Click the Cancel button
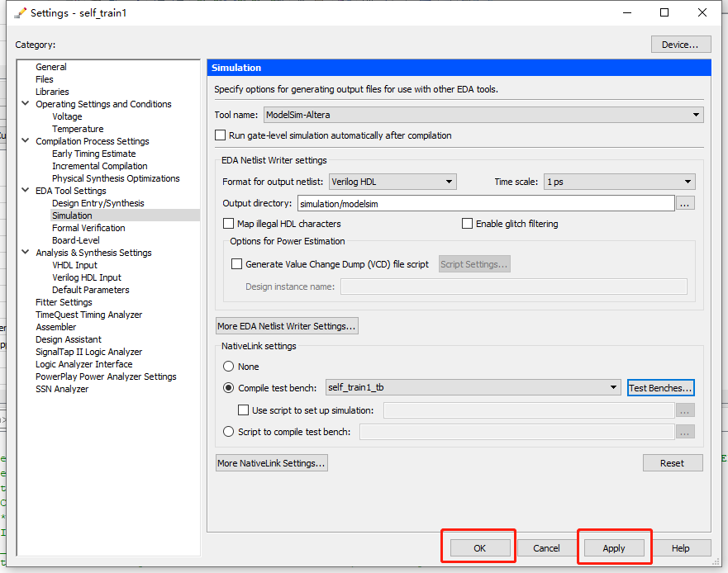 [x=546, y=548]
